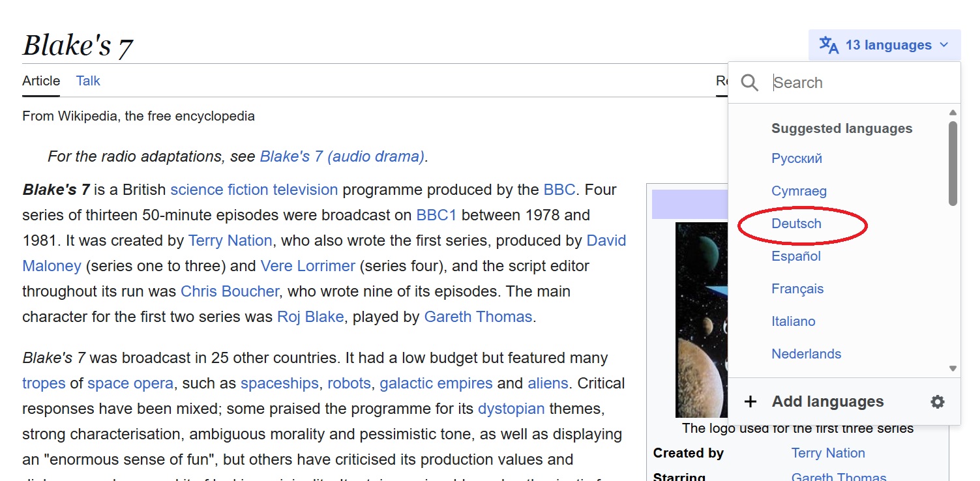Select Français from the language list
This screenshot has width=980, height=481.
(797, 289)
